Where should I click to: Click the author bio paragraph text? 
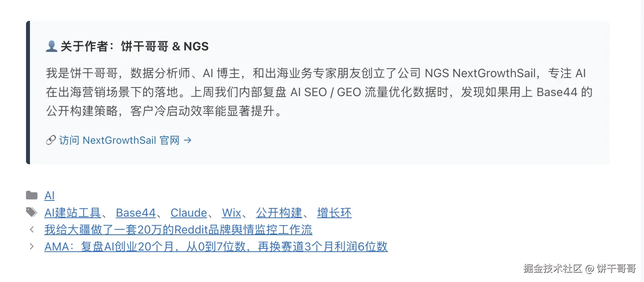(319, 92)
